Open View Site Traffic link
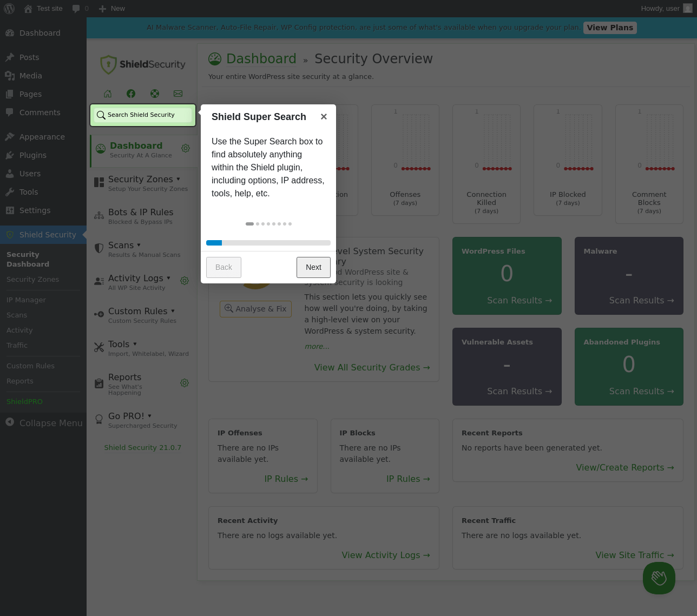 [635, 555]
